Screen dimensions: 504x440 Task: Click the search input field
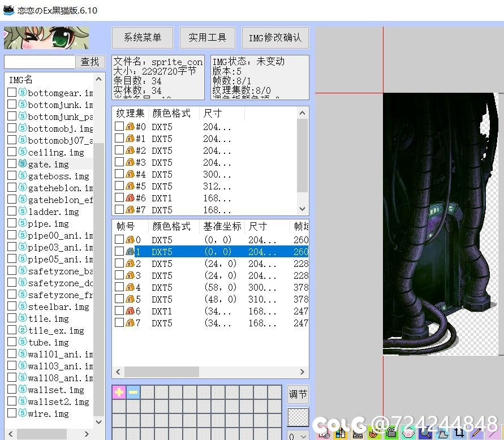40,62
